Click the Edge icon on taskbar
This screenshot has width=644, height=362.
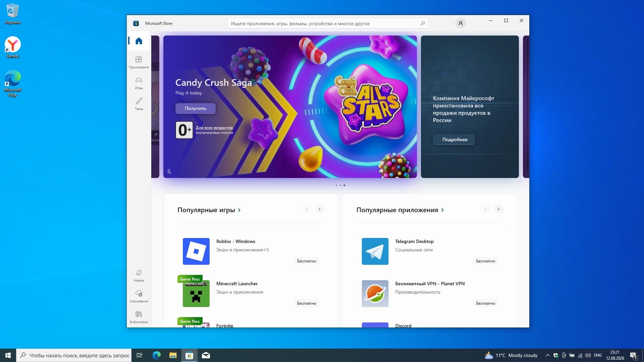point(156,355)
